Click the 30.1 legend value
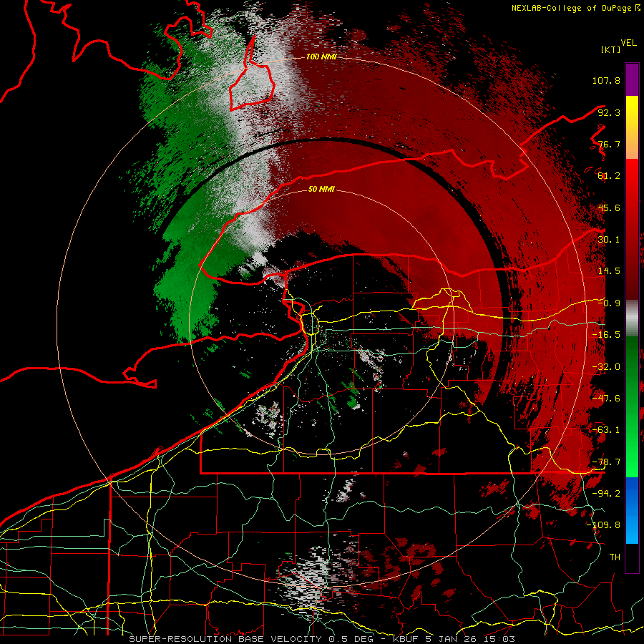Image resolution: width=644 pixels, height=644 pixels. (x=609, y=240)
